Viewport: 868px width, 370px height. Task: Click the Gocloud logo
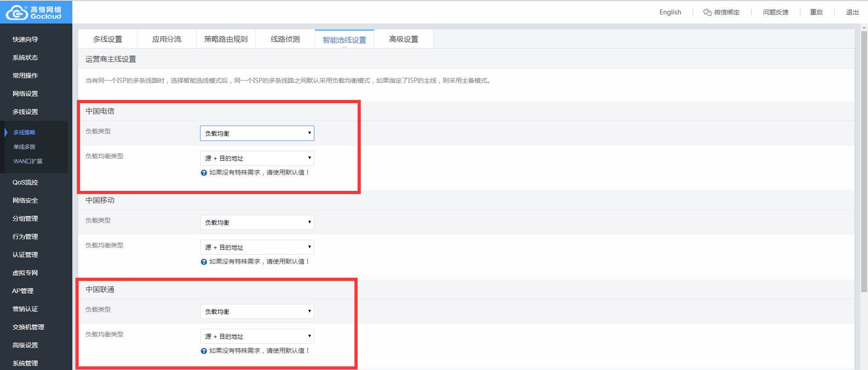[x=34, y=12]
